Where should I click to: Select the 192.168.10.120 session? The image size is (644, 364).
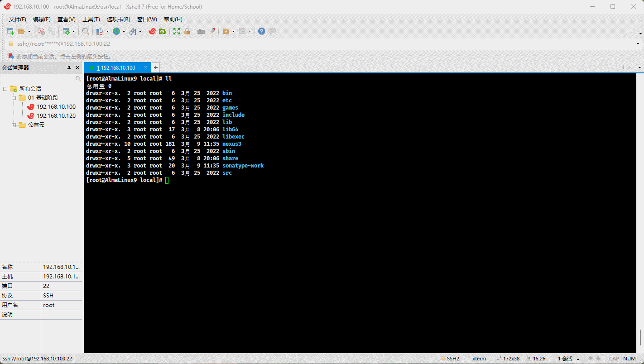(56, 116)
